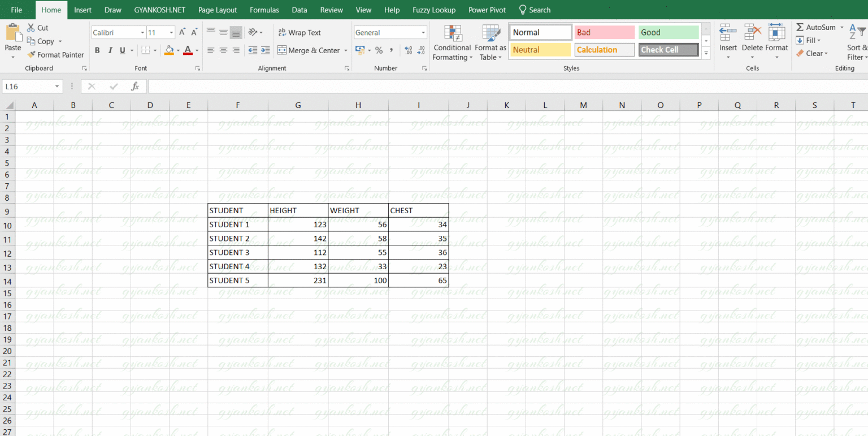Open the Conditional Formatting menu
The width and height of the screenshot is (868, 436).
click(x=452, y=43)
